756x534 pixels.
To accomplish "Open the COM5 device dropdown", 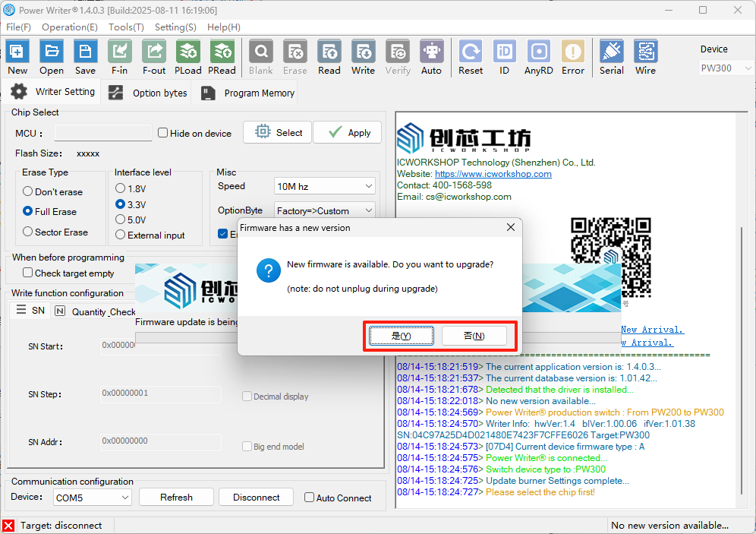I will pyautogui.click(x=92, y=498).
